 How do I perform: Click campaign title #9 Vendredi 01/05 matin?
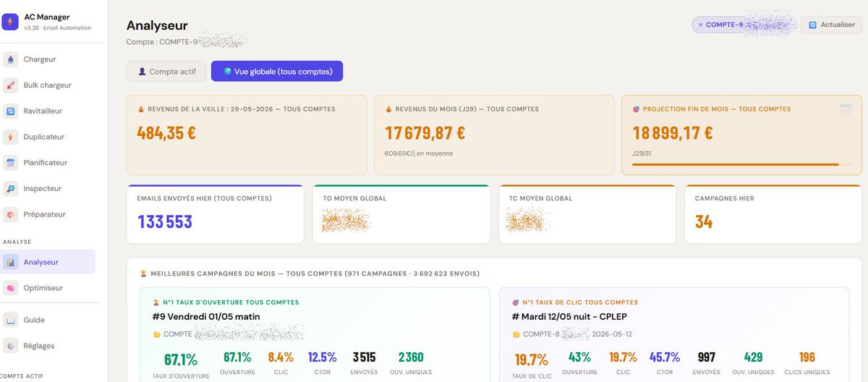(x=206, y=316)
